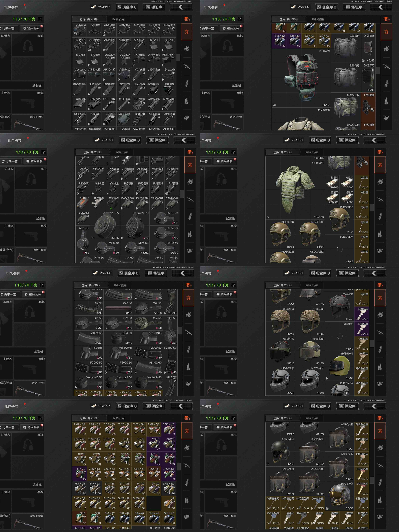Click scrollbar thumb next to DK8军用 face shield
Screen dimensions: 399x532
(x=378, y=70)
